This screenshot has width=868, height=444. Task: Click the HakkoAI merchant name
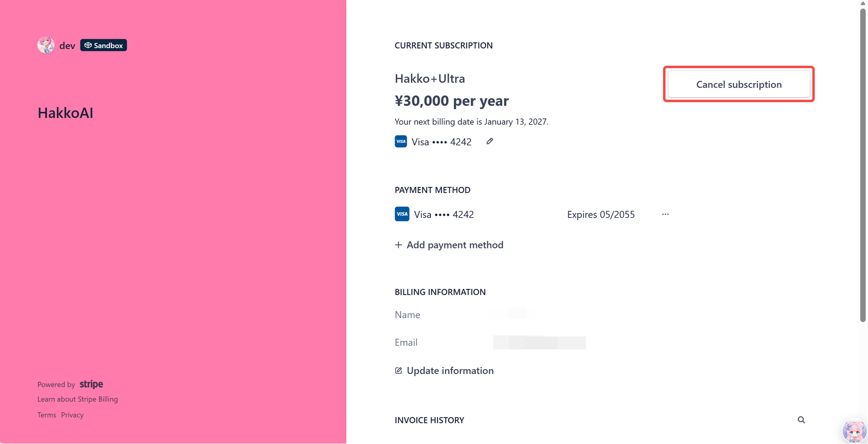click(x=65, y=112)
